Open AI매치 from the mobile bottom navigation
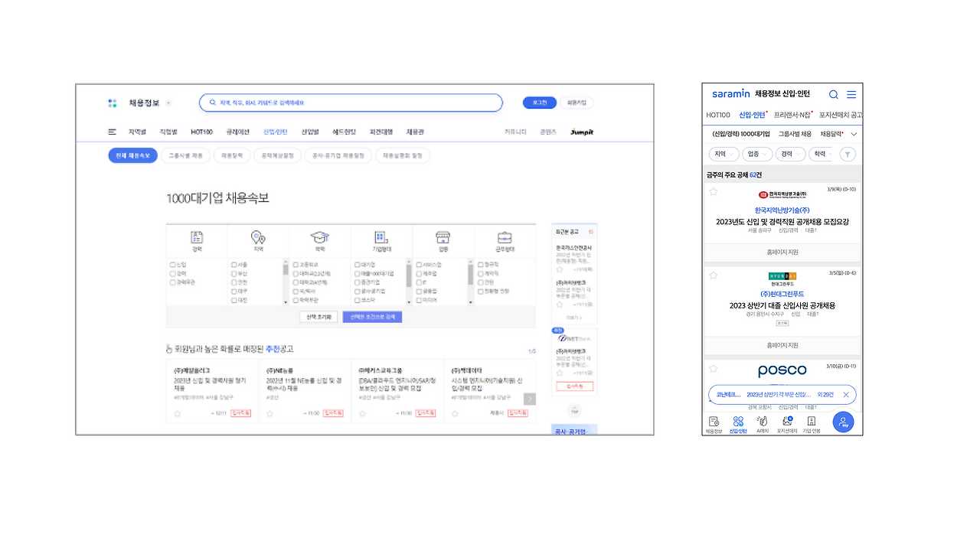The image size is (980, 551). coord(763,422)
